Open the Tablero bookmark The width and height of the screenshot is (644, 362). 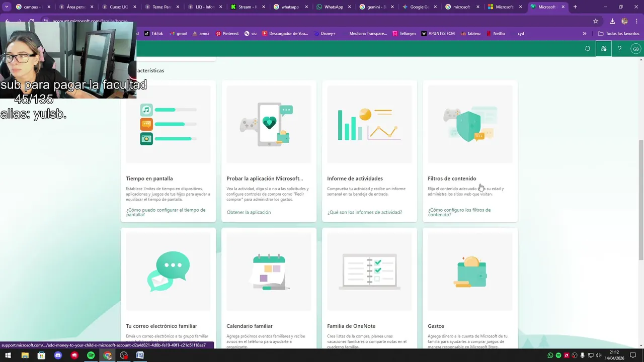pos(470,34)
